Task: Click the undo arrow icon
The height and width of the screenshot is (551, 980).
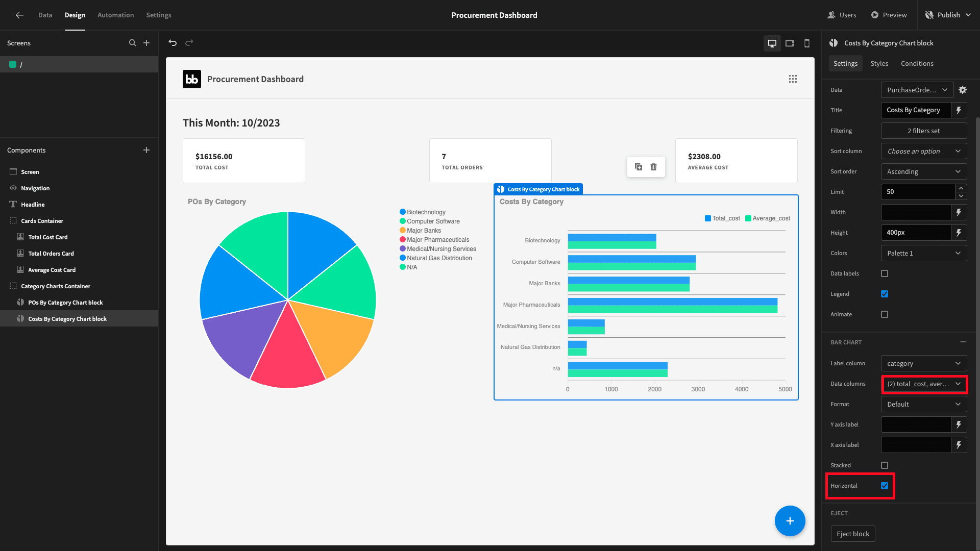Action: pos(173,43)
